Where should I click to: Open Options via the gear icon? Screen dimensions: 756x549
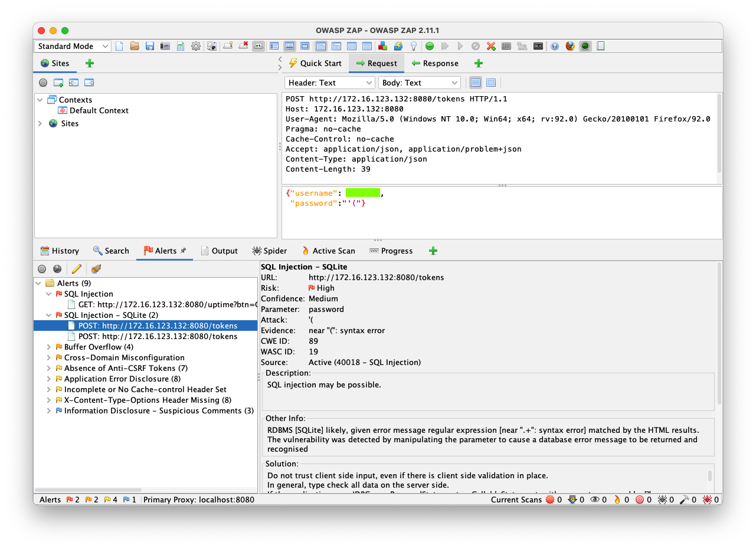(196, 46)
